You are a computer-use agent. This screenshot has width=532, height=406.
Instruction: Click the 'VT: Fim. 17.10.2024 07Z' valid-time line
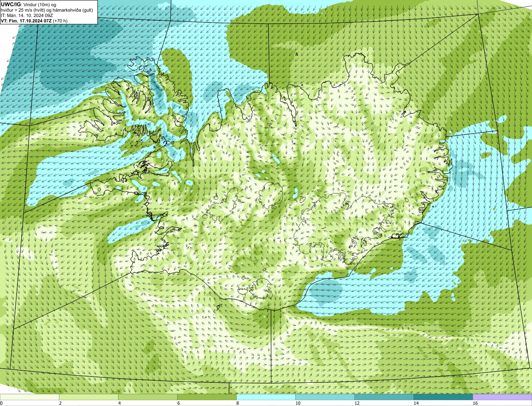[34, 20]
